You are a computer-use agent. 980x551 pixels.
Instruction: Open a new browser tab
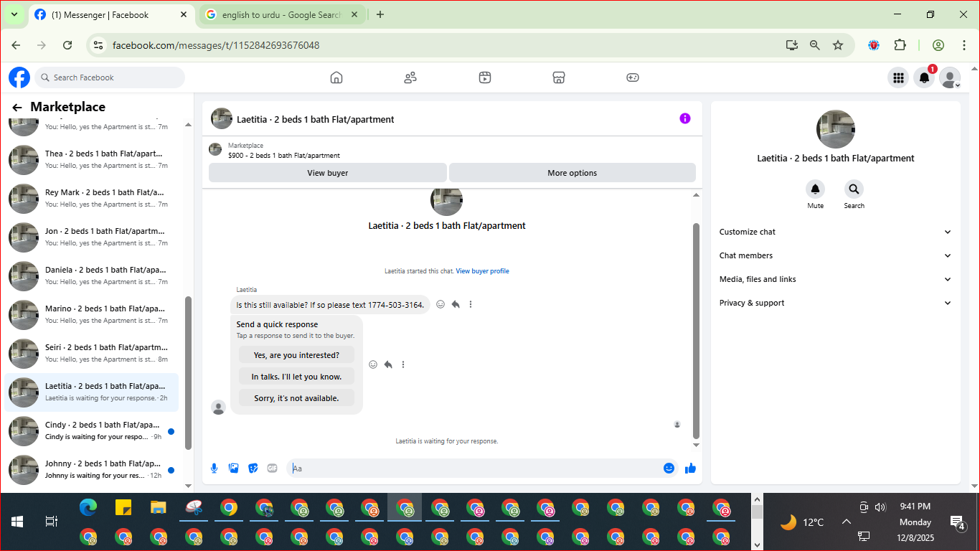(x=380, y=14)
